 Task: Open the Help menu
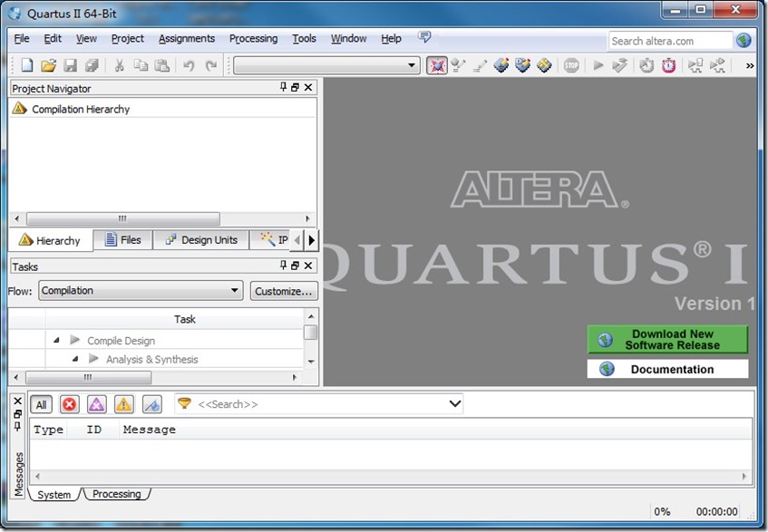tap(391, 38)
